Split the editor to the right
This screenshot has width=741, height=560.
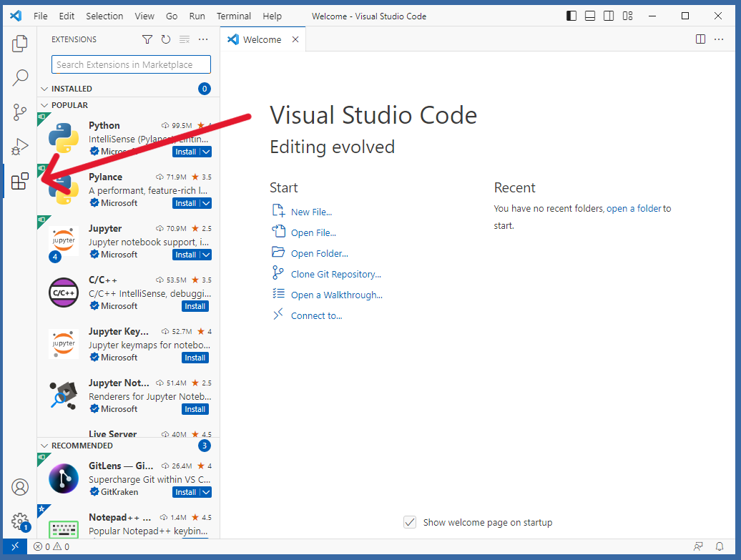700,39
